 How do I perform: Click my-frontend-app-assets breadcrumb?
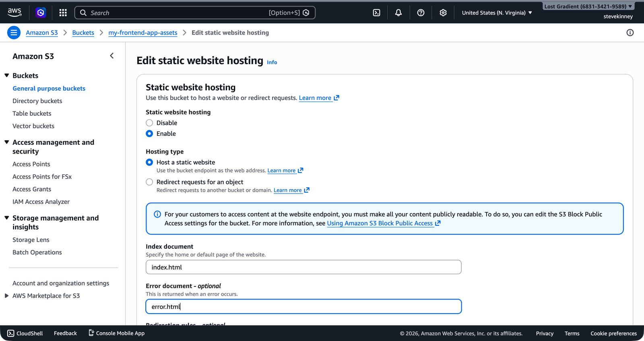coord(143,33)
